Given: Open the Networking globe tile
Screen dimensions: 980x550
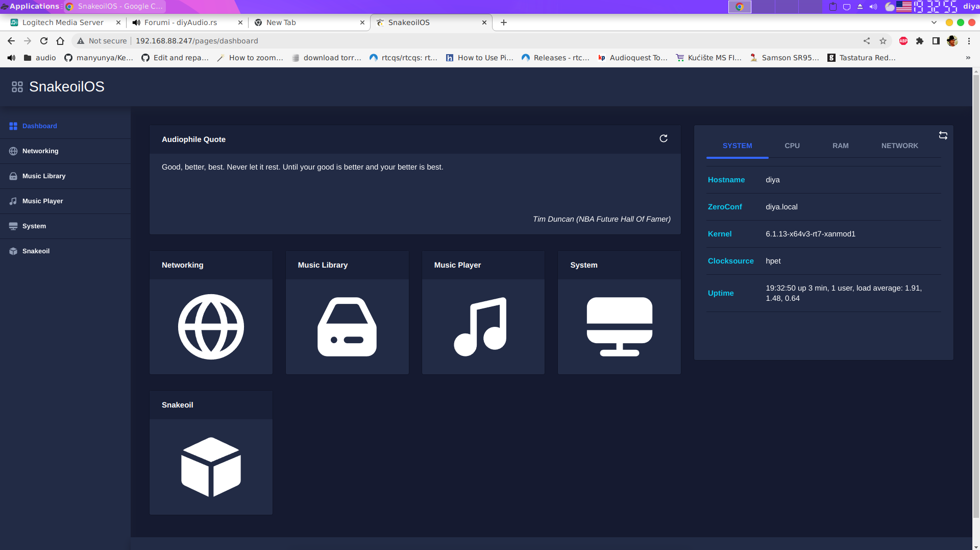Looking at the screenshot, I should [211, 327].
